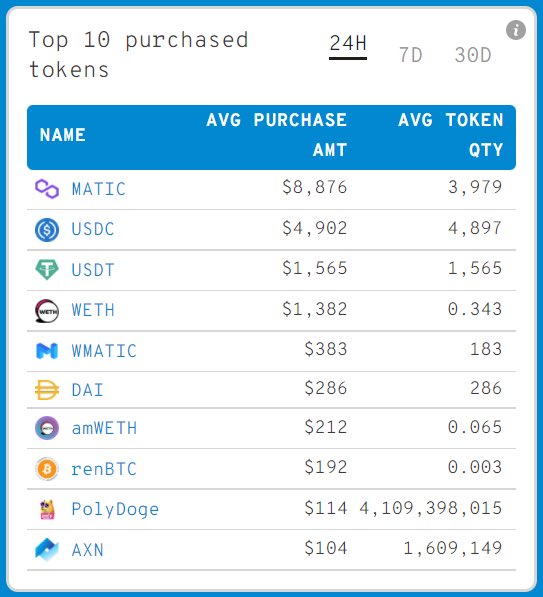
Task: Click the 1,565 token quantity
Action: pyautogui.click(x=475, y=268)
